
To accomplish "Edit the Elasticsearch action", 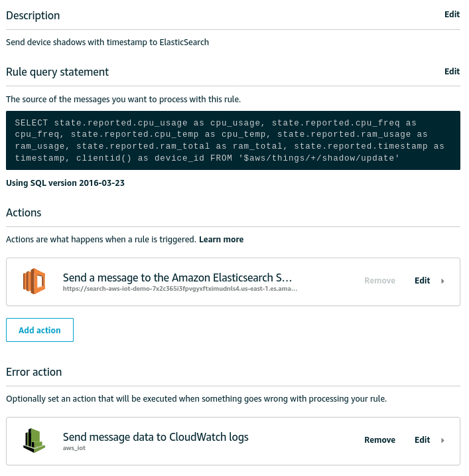I will 423,281.
